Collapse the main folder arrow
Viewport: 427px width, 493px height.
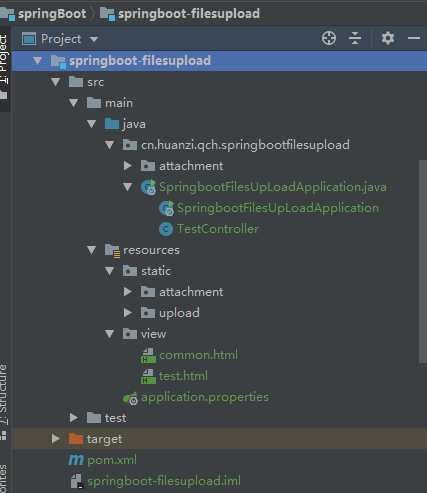pyautogui.click(x=74, y=103)
